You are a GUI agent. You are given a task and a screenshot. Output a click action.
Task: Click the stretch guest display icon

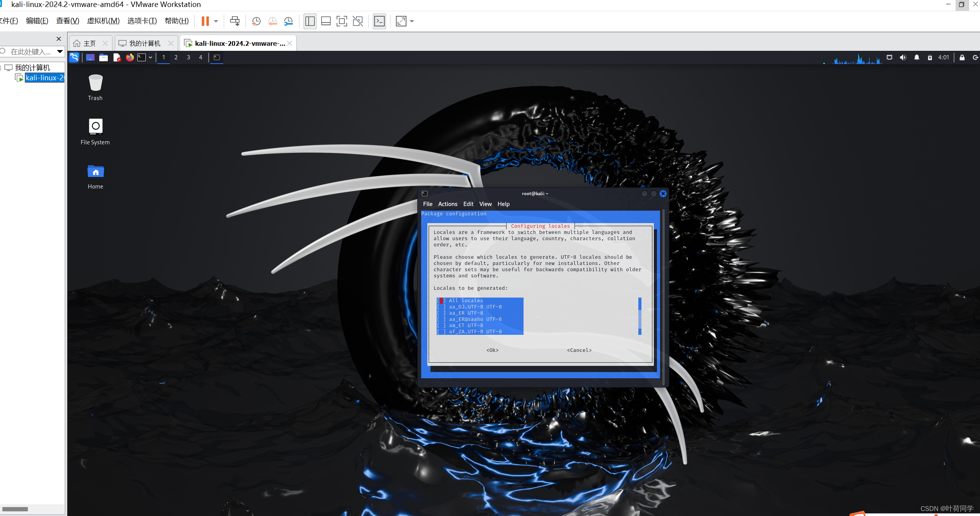tap(401, 21)
